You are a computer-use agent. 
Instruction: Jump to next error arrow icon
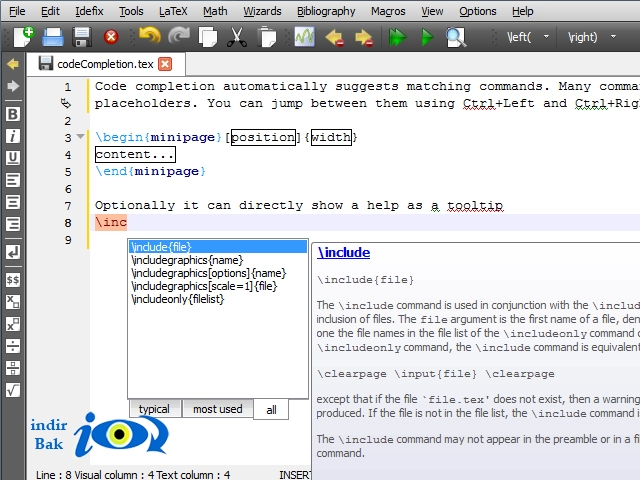[x=364, y=38]
